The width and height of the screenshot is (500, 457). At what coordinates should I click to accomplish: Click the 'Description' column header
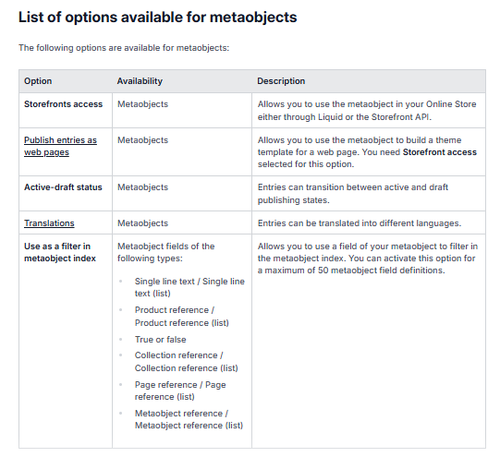point(281,81)
